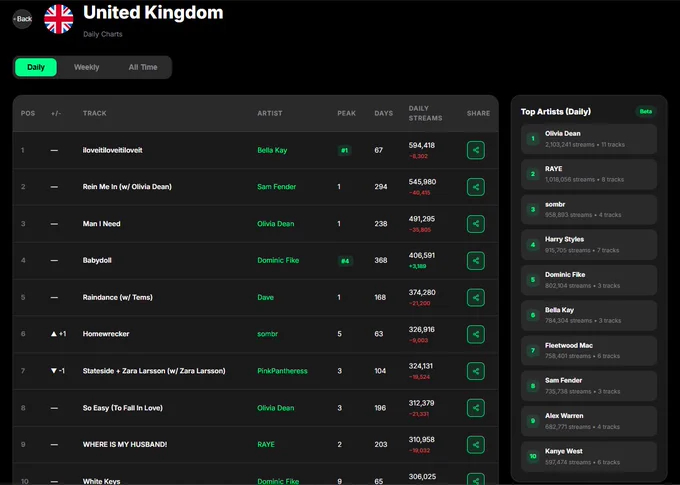Share the Stateside + Zara Larsson track
Screen dimensions: 680x485
[x=476, y=371]
